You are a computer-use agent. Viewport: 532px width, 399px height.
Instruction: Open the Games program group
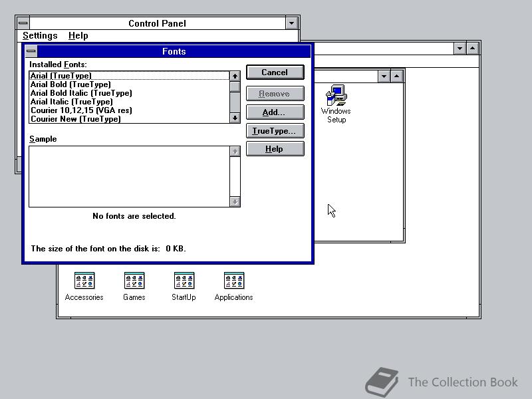click(134, 280)
